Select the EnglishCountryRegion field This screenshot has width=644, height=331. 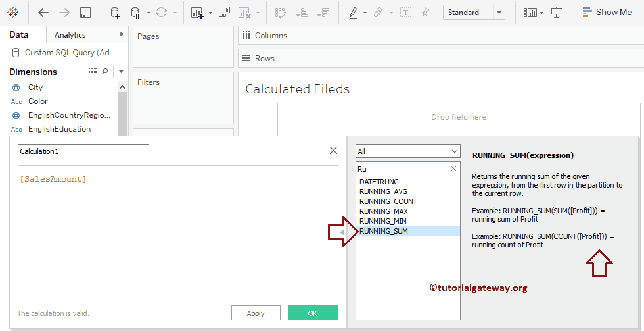(69, 115)
